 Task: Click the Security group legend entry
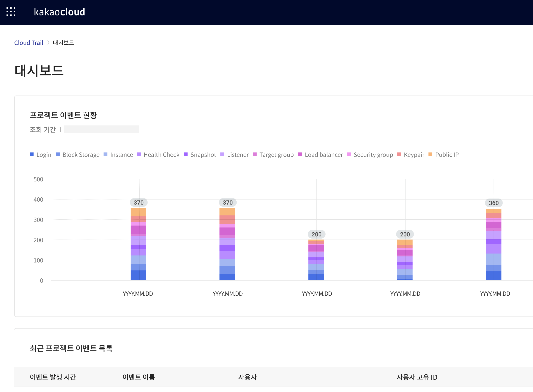373,155
